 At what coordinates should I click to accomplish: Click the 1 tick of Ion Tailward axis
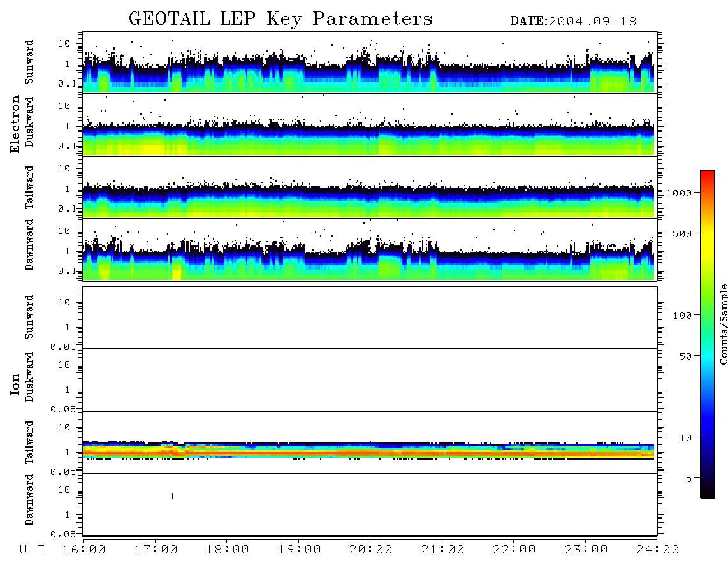[x=67, y=452]
